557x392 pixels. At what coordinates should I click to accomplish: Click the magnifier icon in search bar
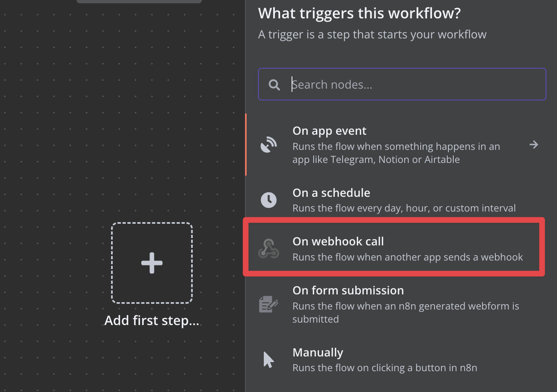[x=274, y=85]
